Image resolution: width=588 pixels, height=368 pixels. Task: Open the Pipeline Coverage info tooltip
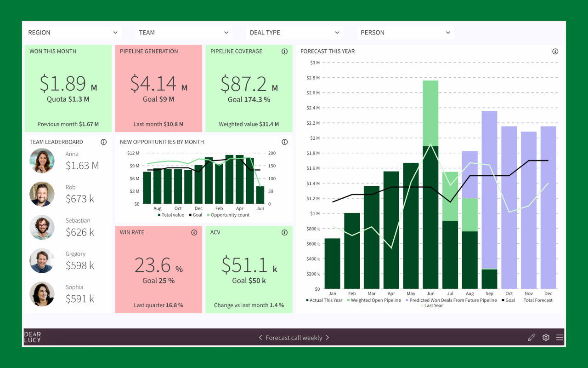point(284,51)
